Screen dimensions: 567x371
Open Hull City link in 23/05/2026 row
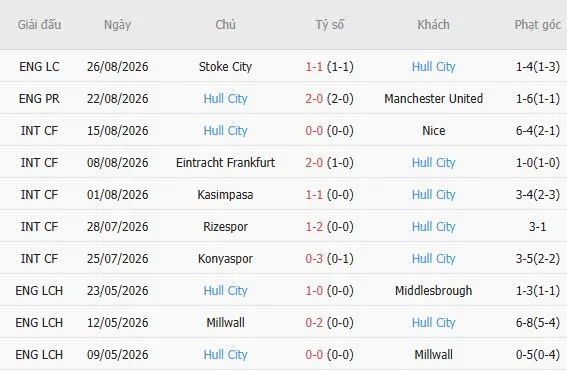coord(225,290)
